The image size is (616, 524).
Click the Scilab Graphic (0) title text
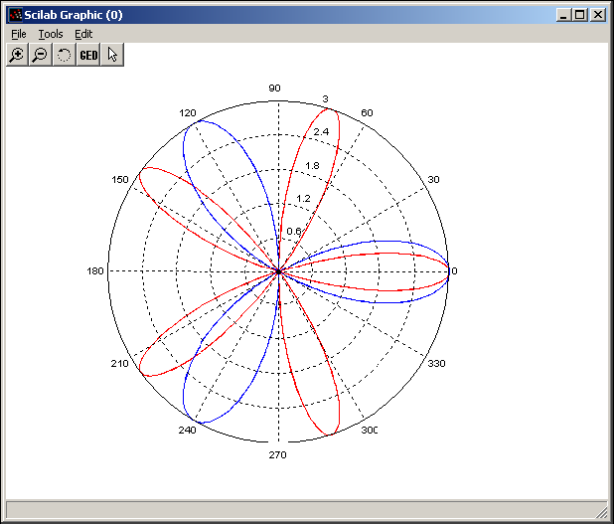(x=73, y=15)
